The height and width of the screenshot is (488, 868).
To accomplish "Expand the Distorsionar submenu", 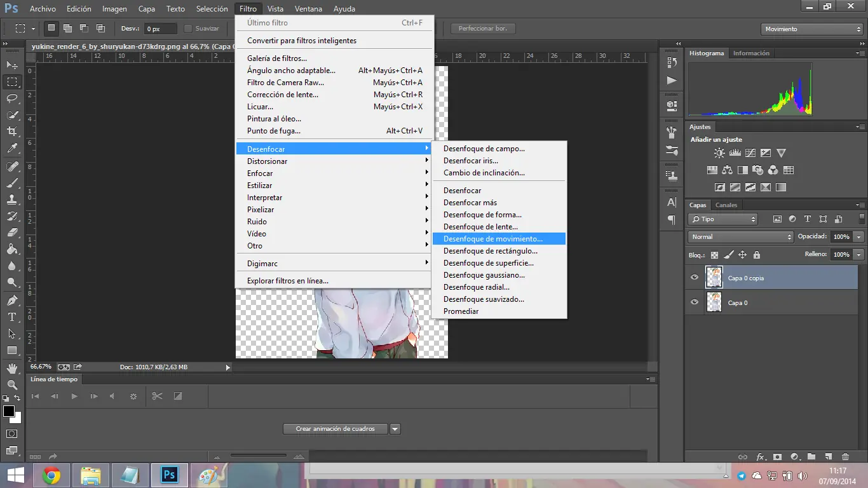I will (334, 161).
